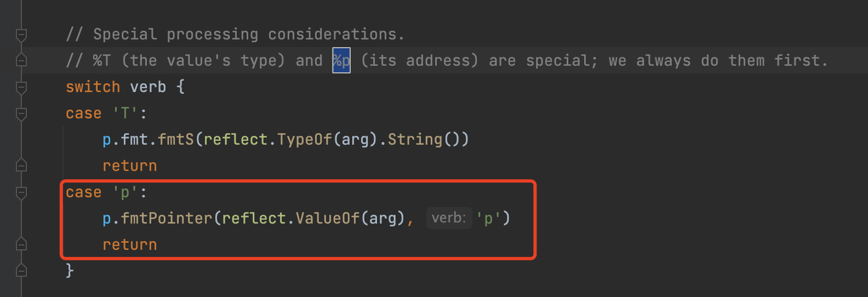
Task: Fold the case 'T' block
Action: [21, 113]
